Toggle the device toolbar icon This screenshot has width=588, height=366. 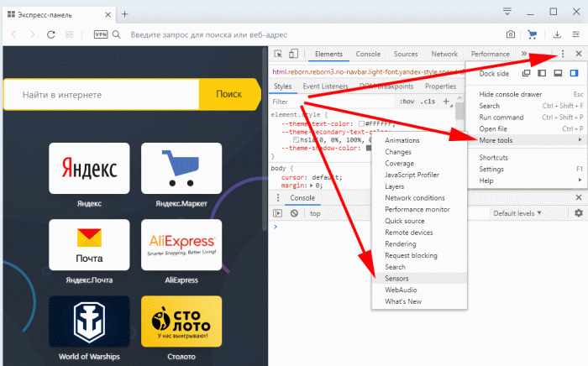[x=292, y=55]
